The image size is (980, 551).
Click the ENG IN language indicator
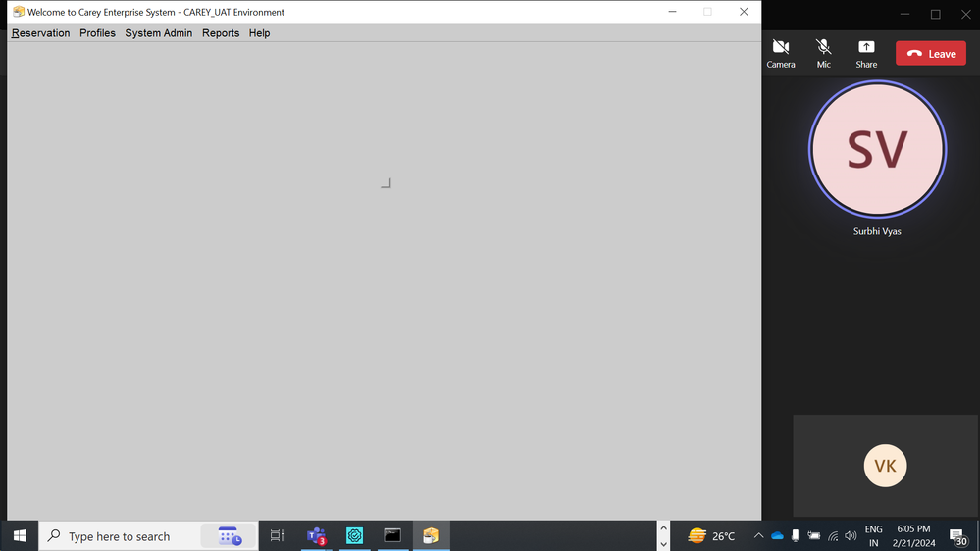[x=874, y=536]
